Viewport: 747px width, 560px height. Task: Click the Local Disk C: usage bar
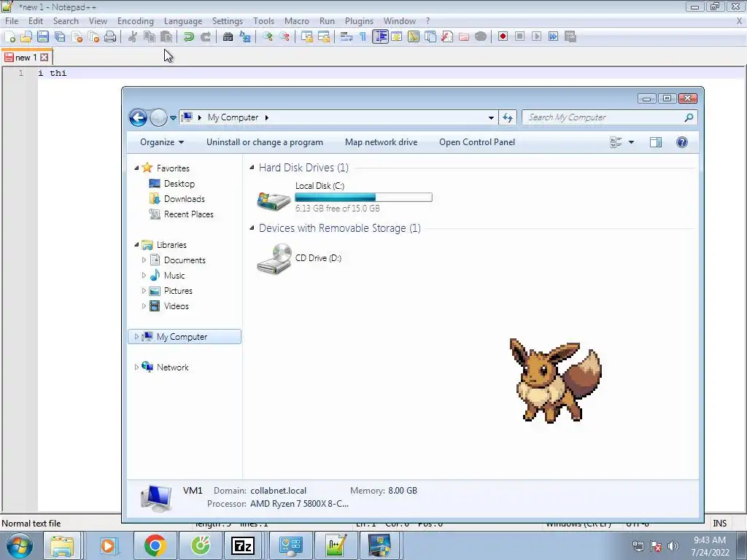(363, 197)
